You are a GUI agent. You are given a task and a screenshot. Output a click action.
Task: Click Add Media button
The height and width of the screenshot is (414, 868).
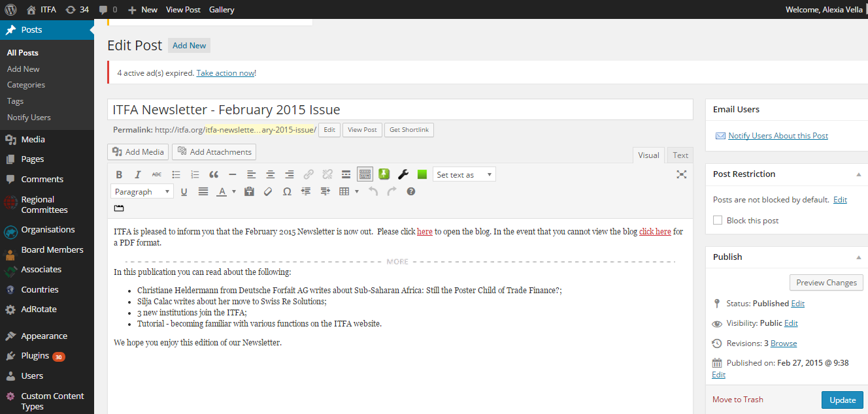(138, 151)
